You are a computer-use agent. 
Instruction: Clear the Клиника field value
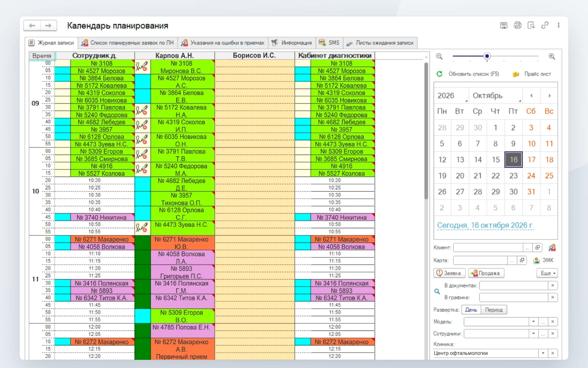coord(552,353)
